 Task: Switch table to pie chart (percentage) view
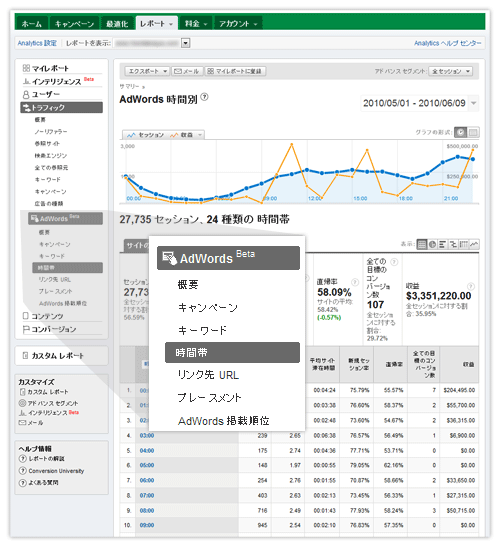[432, 244]
